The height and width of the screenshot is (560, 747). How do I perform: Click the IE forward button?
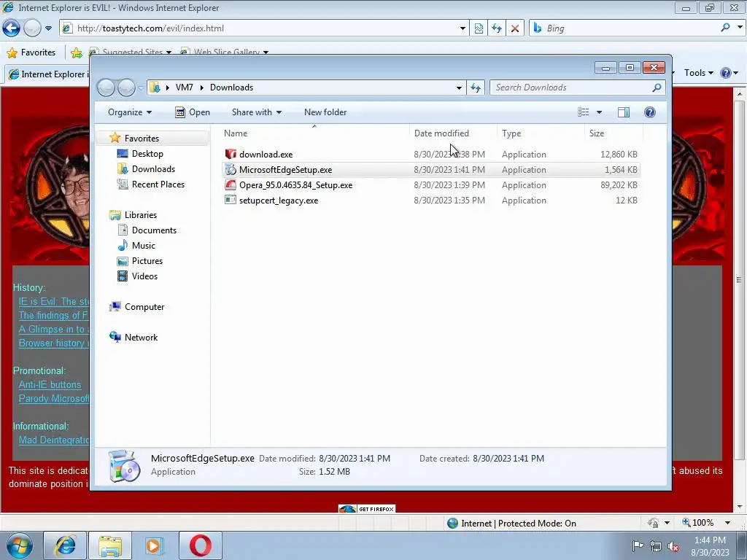point(32,28)
